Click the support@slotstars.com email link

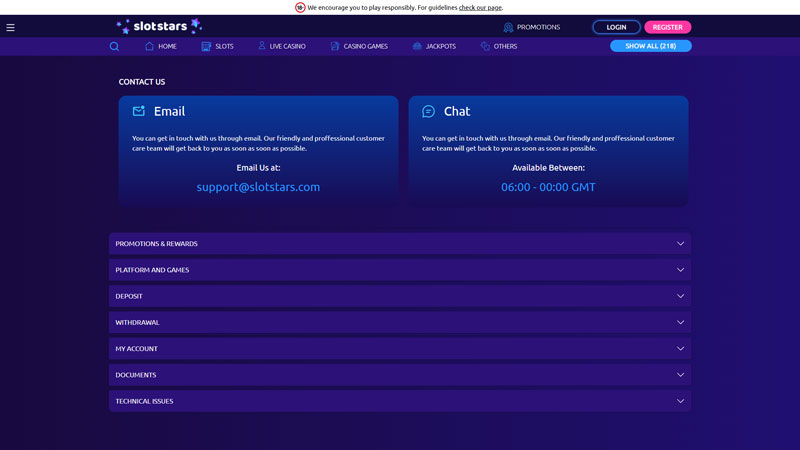point(258,187)
